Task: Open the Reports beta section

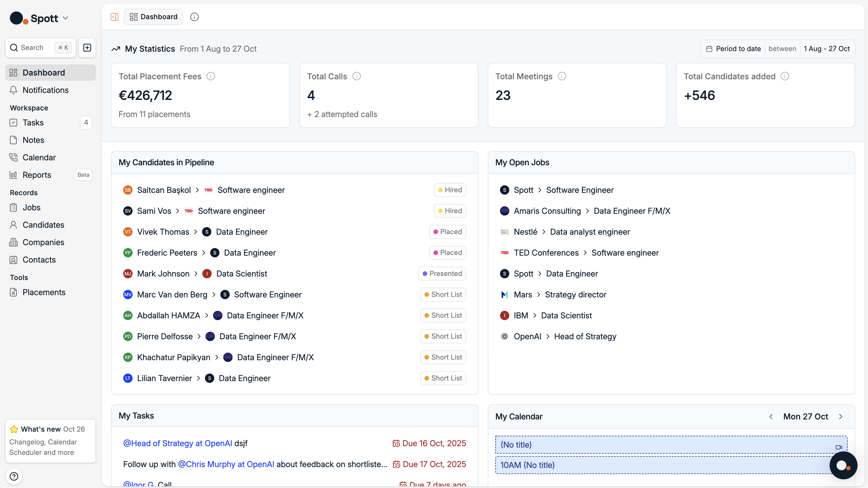Action: (x=37, y=175)
